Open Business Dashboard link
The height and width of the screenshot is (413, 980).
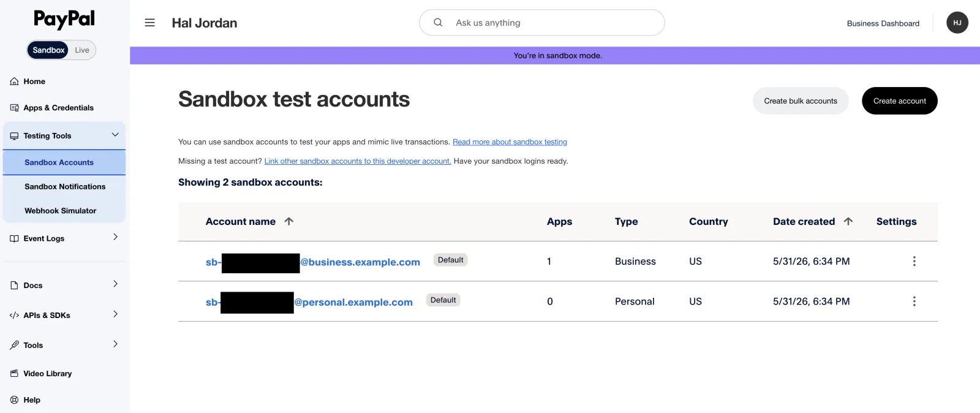point(883,23)
